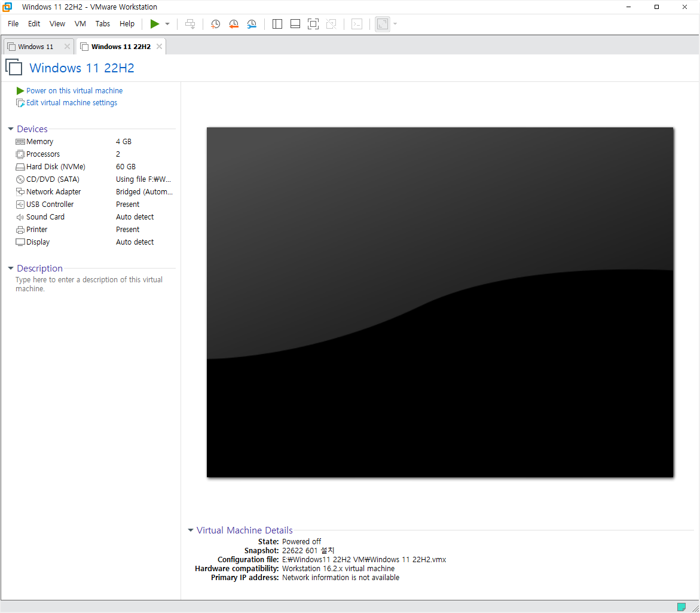This screenshot has height=613, width=700.
Task: Toggle the thumbnail bar view icon
Action: click(295, 24)
